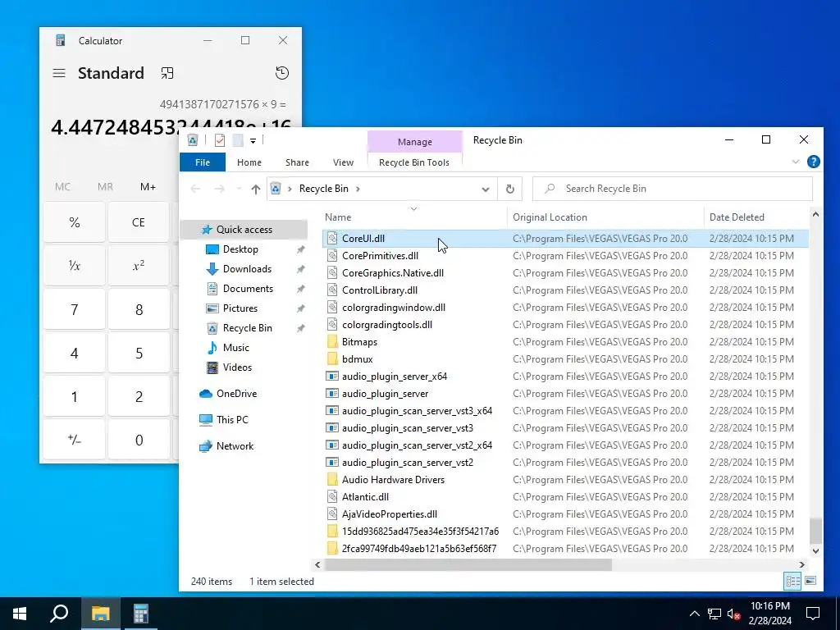
Task: Click the Manage contextual tab header
Action: click(x=414, y=142)
